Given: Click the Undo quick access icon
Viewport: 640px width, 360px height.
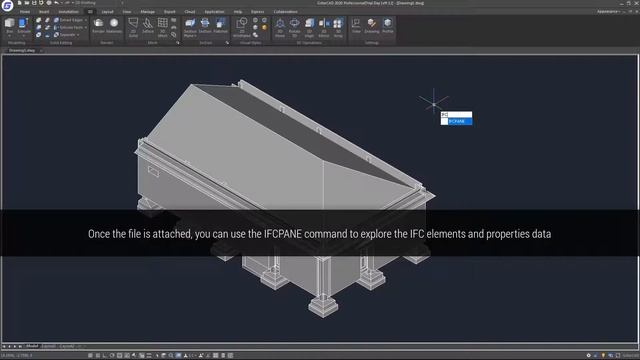Looking at the screenshot, I should tap(56, 3).
